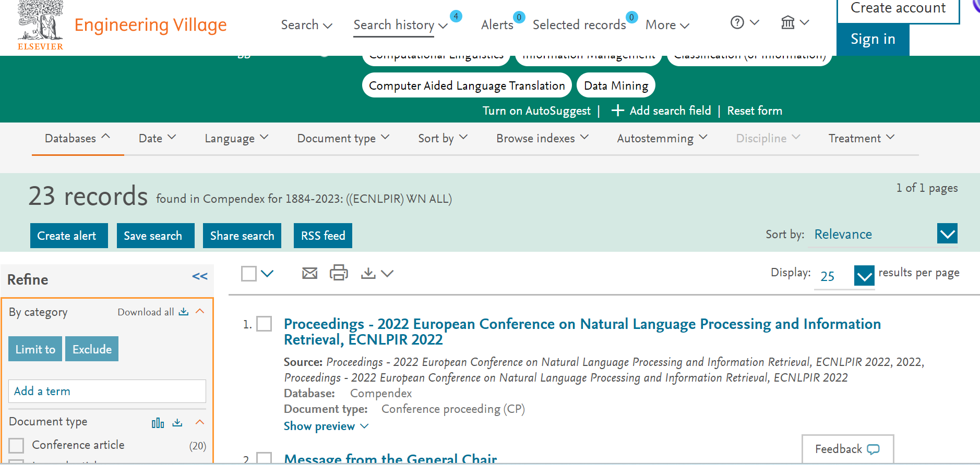980x465 pixels.
Task: Open the help question mark icon
Action: coord(737,22)
